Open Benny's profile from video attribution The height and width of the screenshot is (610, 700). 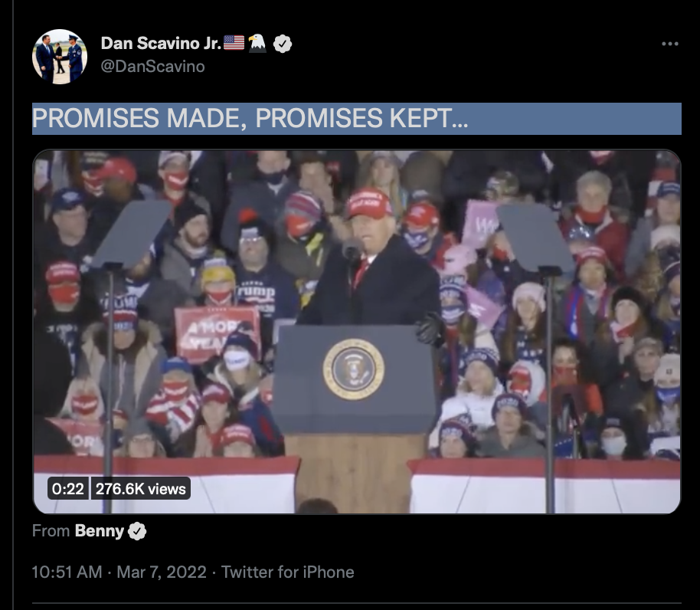[x=99, y=531]
